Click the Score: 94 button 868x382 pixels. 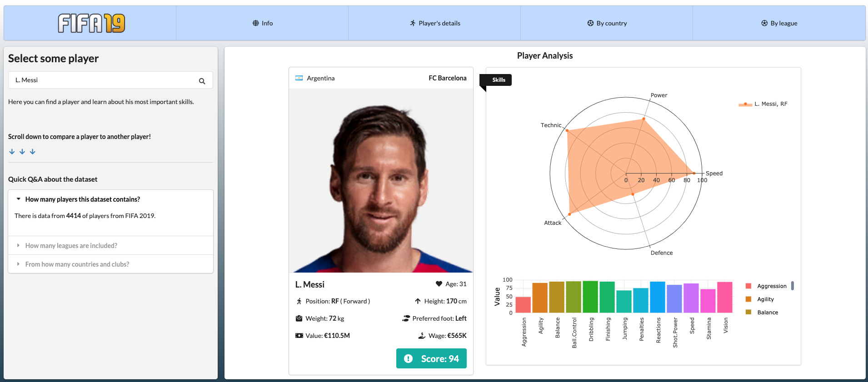431,358
